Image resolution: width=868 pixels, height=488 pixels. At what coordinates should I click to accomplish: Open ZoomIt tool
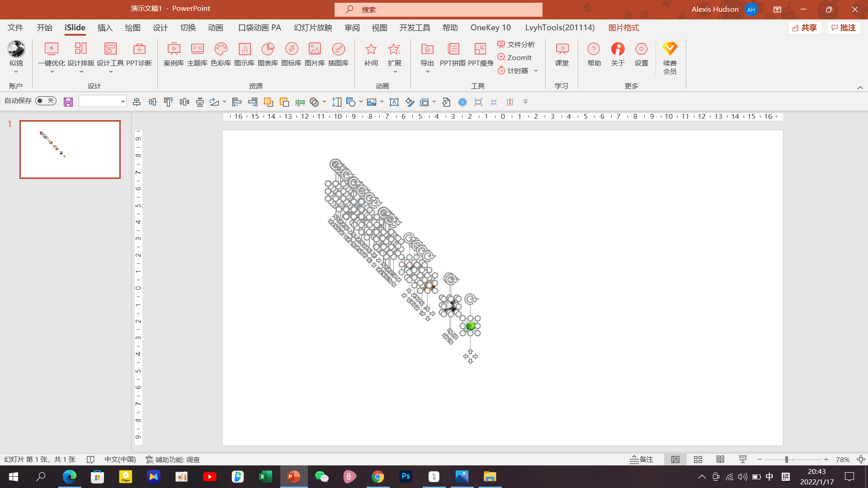coord(515,57)
